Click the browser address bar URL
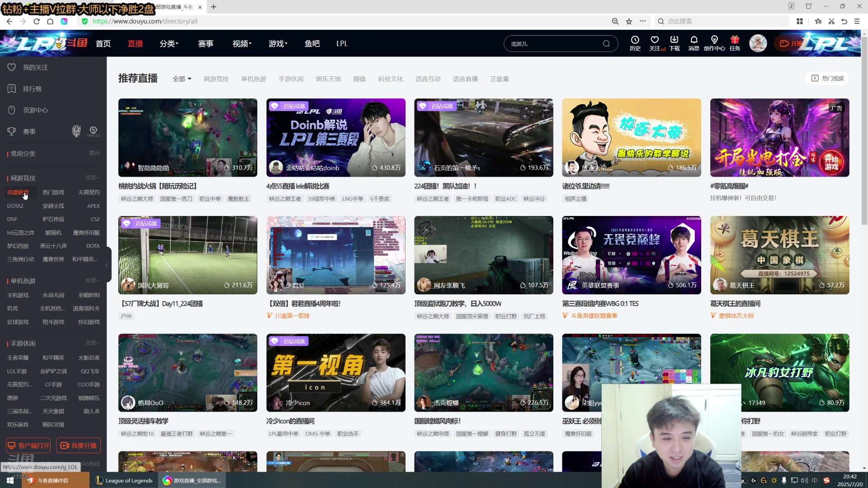 point(145,21)
